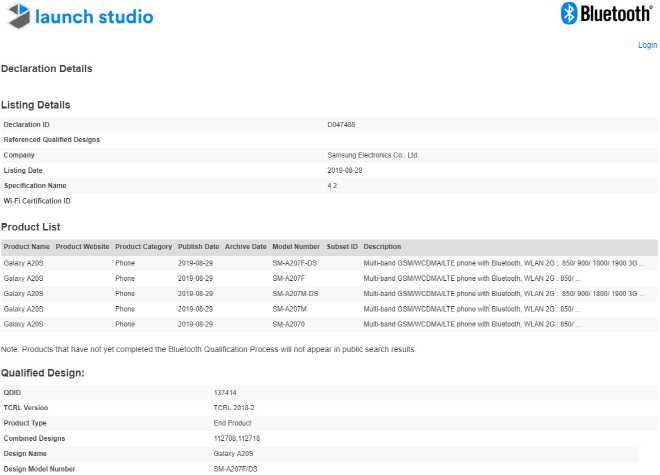Click the Declaration Details heading
This screenshot has width=660, height=475.
[47, 69]
